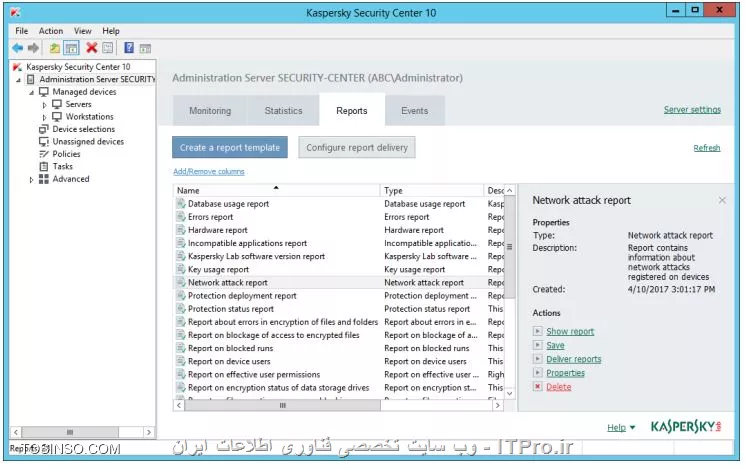Switch to the Statistics tab
The image size is (745, 470).
283,111
